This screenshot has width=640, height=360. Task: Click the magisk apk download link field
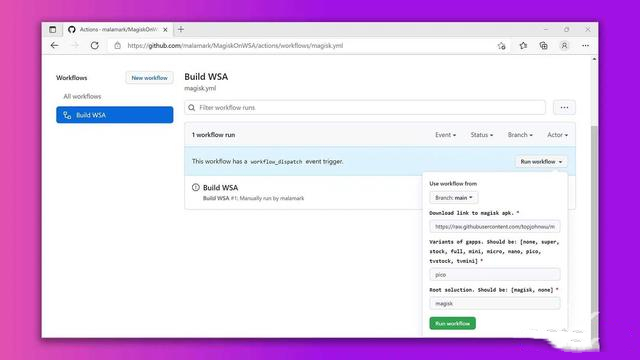tap(495, 227)
